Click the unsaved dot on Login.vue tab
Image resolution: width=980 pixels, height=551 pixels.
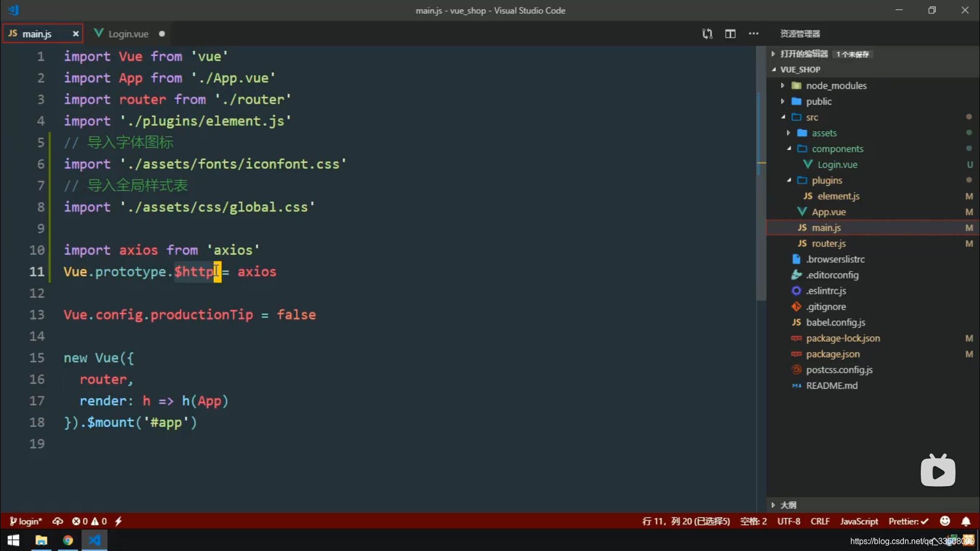pos(162,34)
